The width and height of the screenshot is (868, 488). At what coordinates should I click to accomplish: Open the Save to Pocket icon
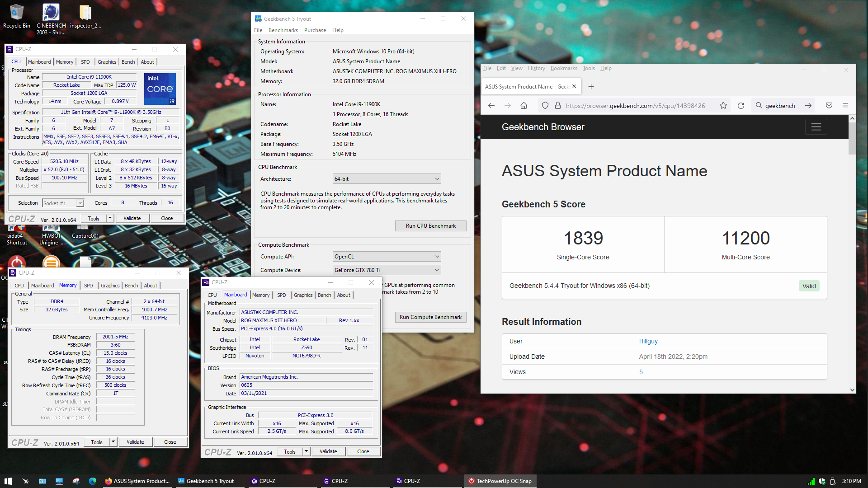pos(829,106)
